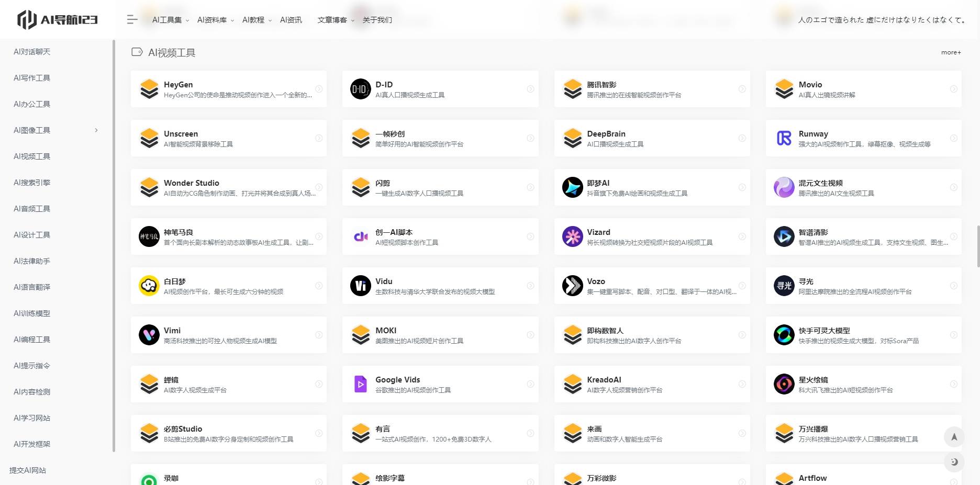Click the HeyGen card icon

pyautogui.click(x=149, y=89)
